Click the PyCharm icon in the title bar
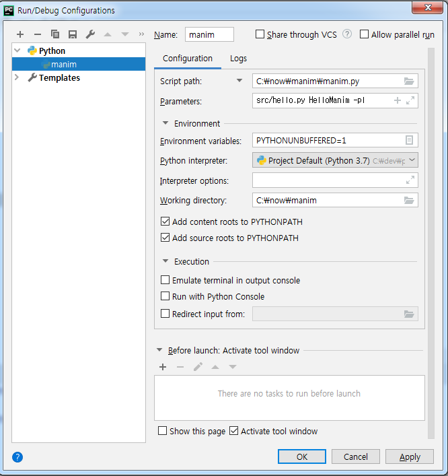This screenshot has width=448, height=476. tap(9, 10)
